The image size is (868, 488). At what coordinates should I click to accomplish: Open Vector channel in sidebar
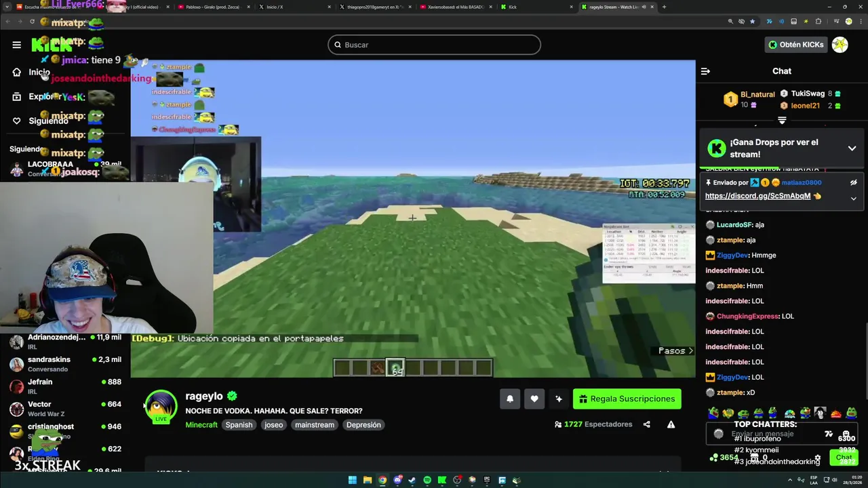click(x=65, y=409)
